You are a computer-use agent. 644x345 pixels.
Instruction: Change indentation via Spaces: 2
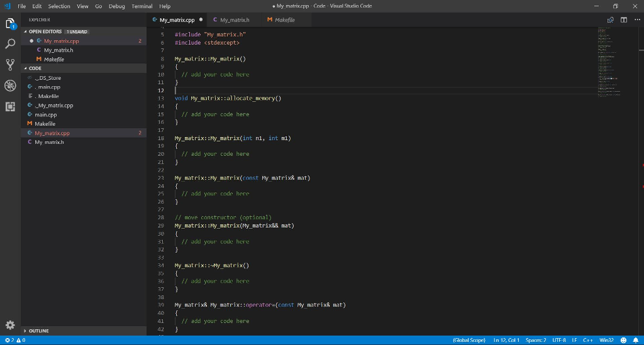(x=536, y=340)
